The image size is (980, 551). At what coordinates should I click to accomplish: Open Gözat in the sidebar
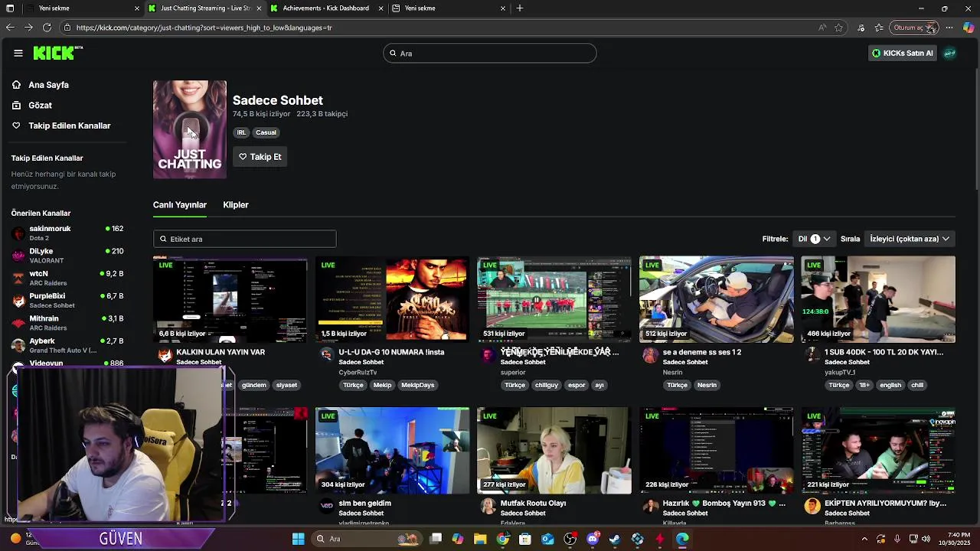coord(40,105)
